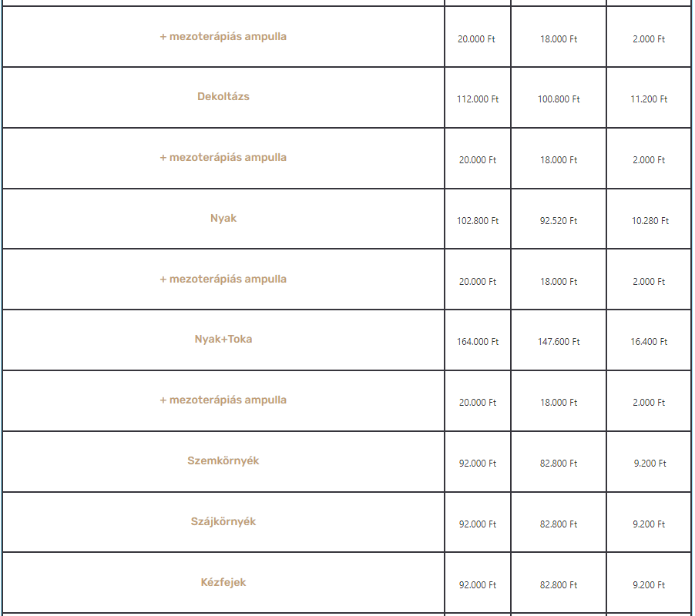Click the 82.800 Ft Kézfejek price
695x616 pixels.
pos(559,585)
